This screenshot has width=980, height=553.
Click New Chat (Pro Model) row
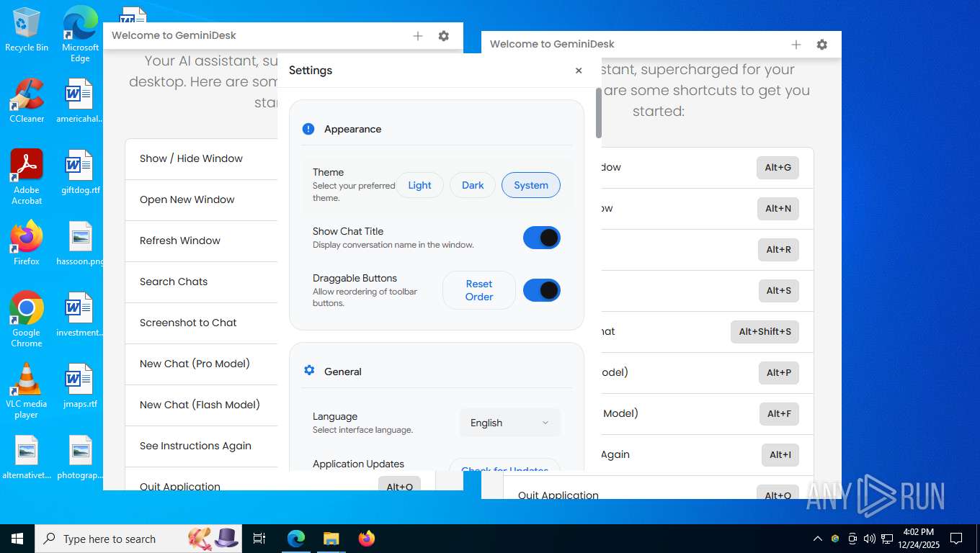pyautogui.click(x=201, y=364)
